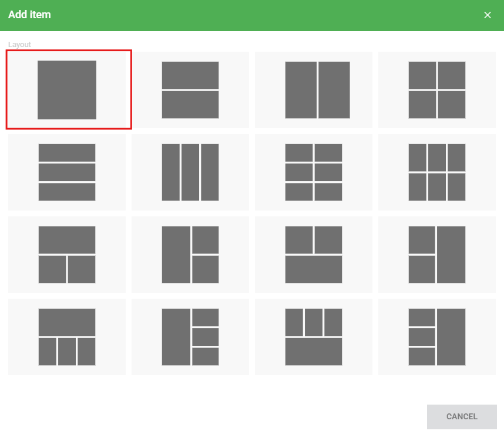Click the Layout section label
504x434 pixels.
(x=19, y=44)
